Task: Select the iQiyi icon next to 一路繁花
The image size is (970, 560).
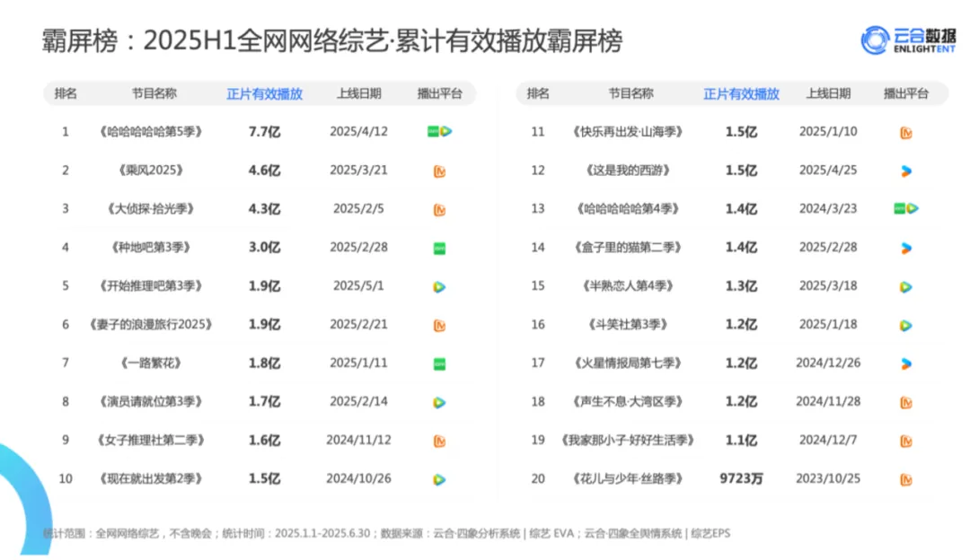Action: (x=437, y=363)
